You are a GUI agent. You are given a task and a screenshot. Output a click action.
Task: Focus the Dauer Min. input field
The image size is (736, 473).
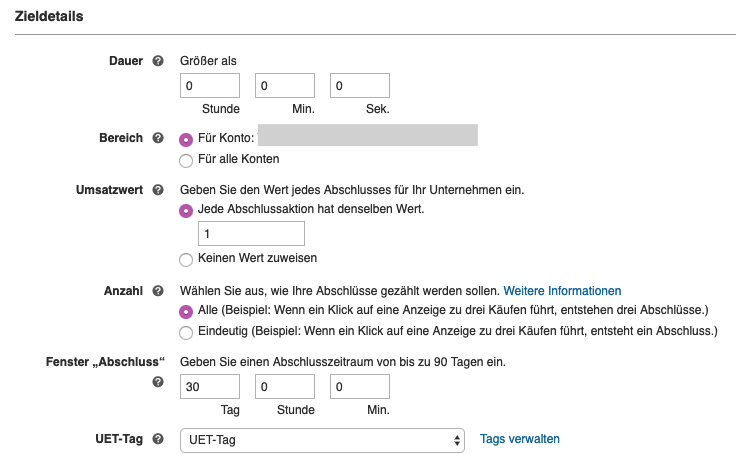[285, 85]
